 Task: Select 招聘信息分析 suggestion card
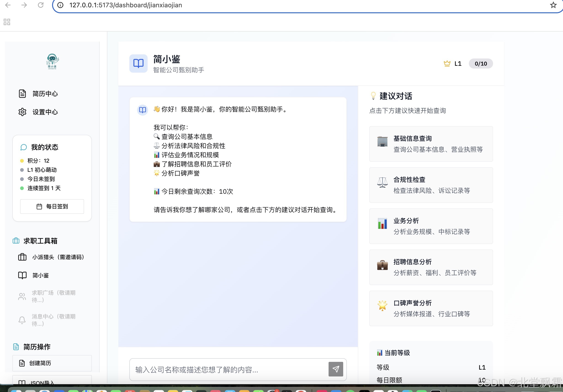click(431, 267)
